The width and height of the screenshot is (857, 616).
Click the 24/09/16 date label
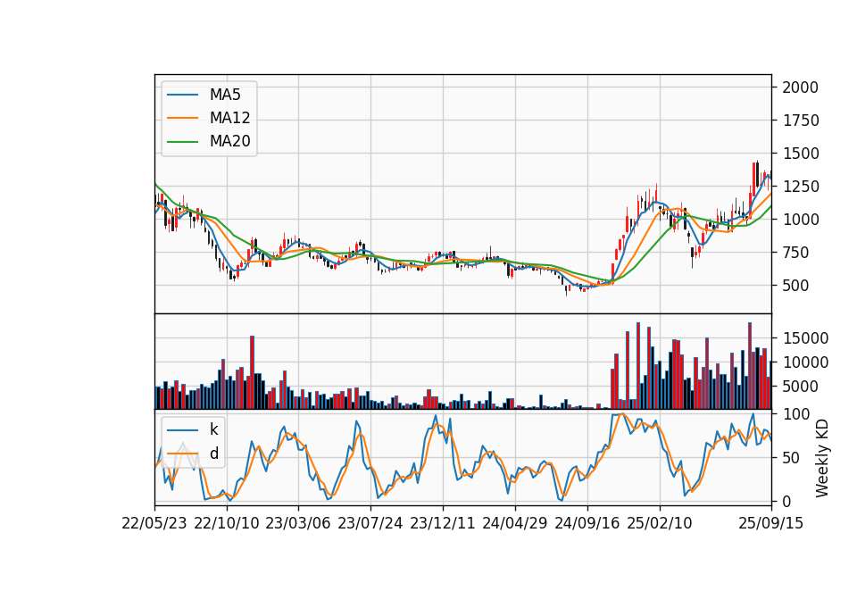(587, 523)
